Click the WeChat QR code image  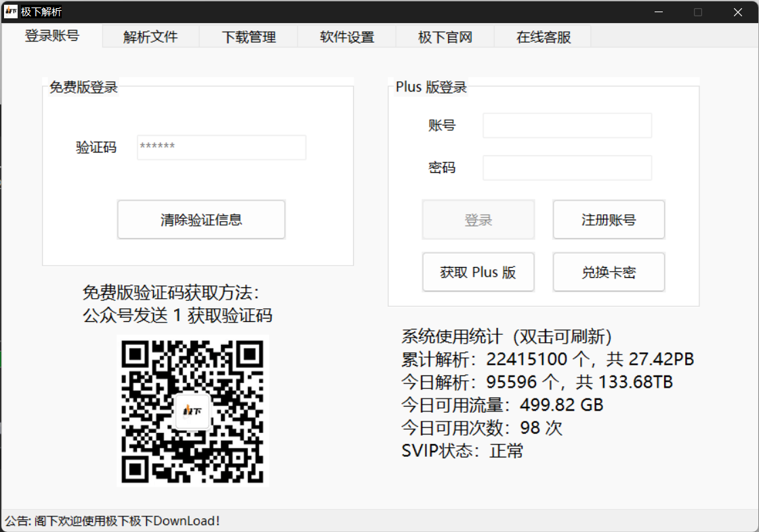[x=192, y=411]
